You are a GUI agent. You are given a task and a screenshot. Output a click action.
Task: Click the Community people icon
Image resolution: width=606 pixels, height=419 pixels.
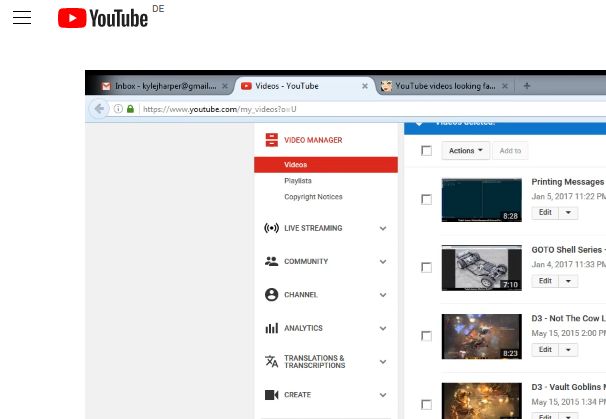[271, 261]
